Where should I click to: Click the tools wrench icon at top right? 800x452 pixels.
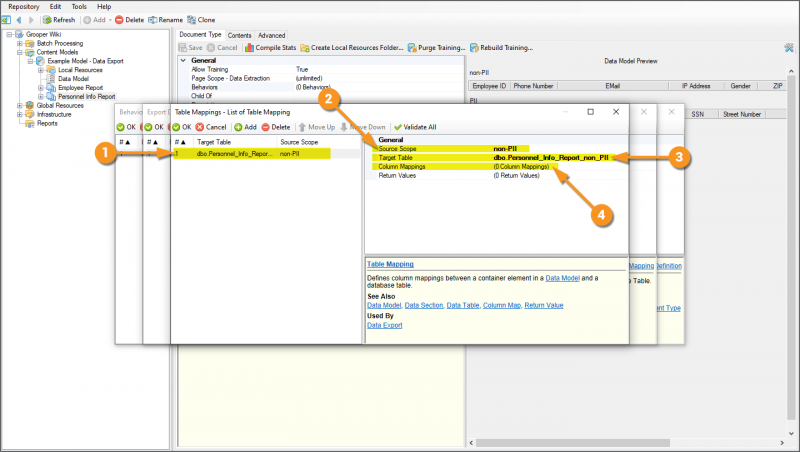789,47
